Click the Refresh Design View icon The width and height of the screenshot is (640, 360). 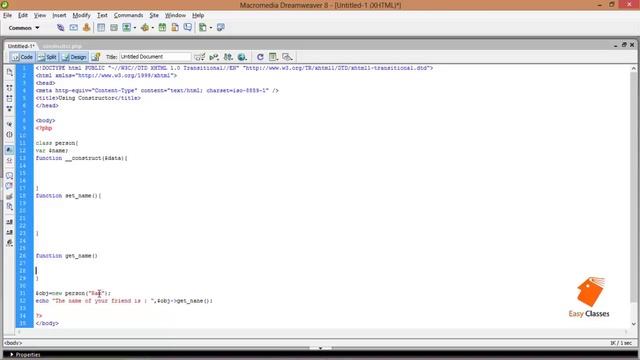point(260,57)
